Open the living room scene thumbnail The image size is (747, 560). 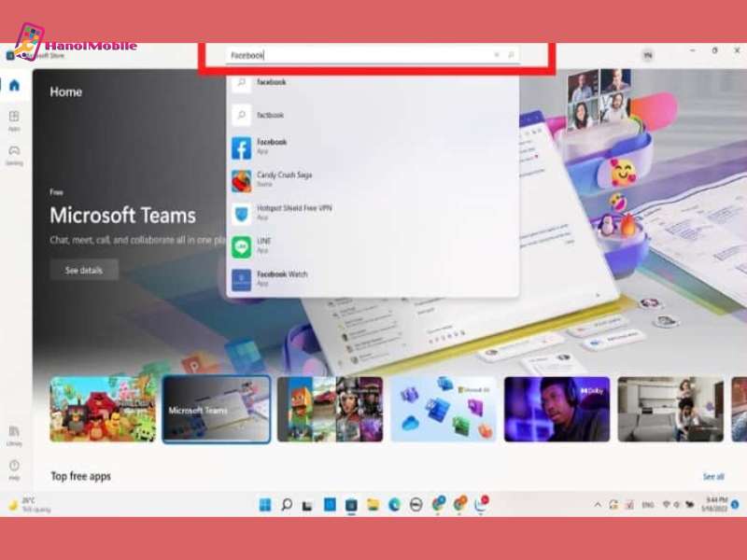point(670,409)
